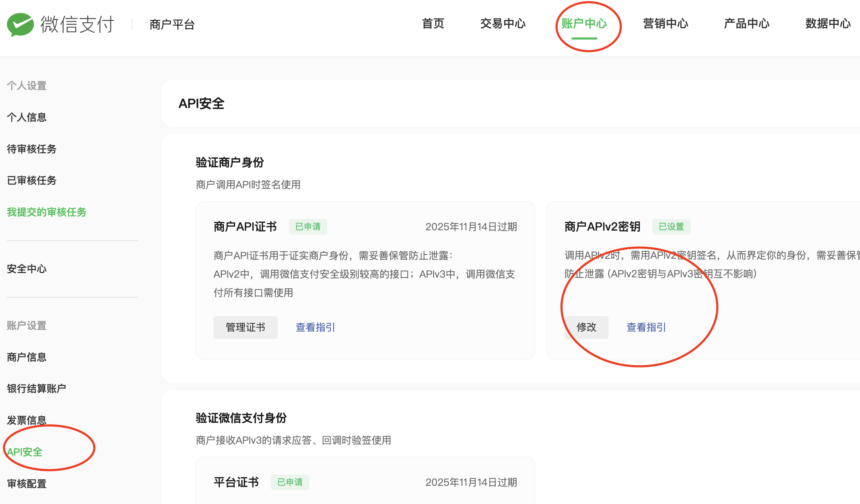Open 审核配置 sidebar item
Image resolution: width=860 pixels, height=504 pixels.
[x=27, y=484]
